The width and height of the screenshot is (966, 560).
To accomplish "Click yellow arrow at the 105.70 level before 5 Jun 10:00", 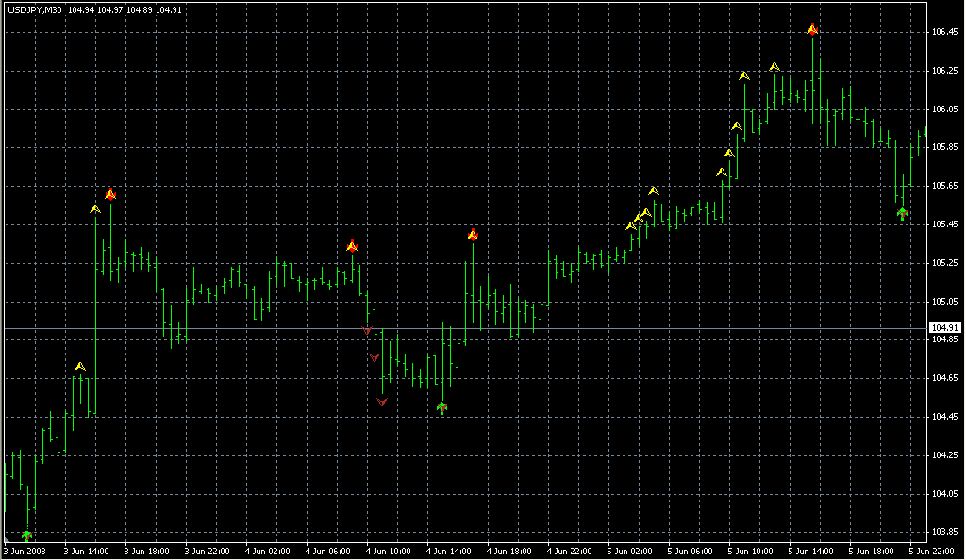I will pos(722,173).
